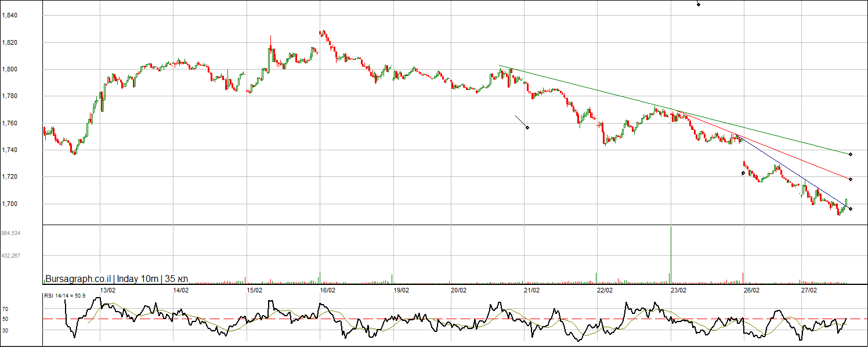The height and width of the screenshot is (347, 868).
Task: Click the 27/02 date label
Action: (x=809, y=290)
